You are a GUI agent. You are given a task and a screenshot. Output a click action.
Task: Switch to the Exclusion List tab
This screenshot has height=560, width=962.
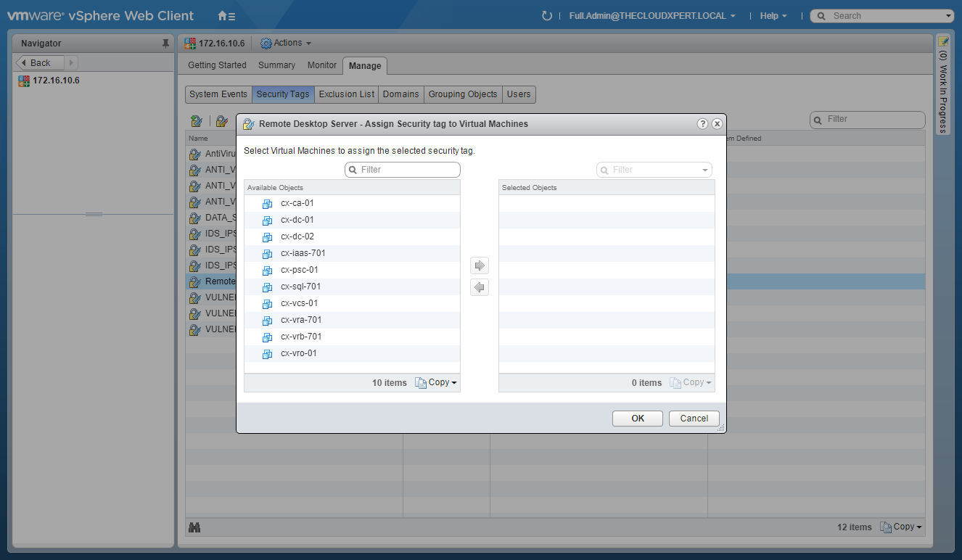point(347,94)
